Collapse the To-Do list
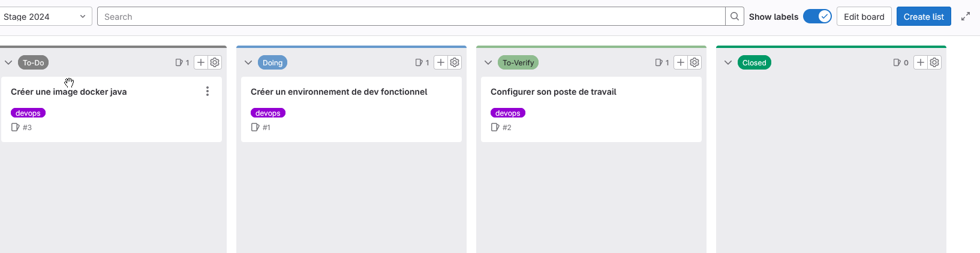 pos(8,62)
